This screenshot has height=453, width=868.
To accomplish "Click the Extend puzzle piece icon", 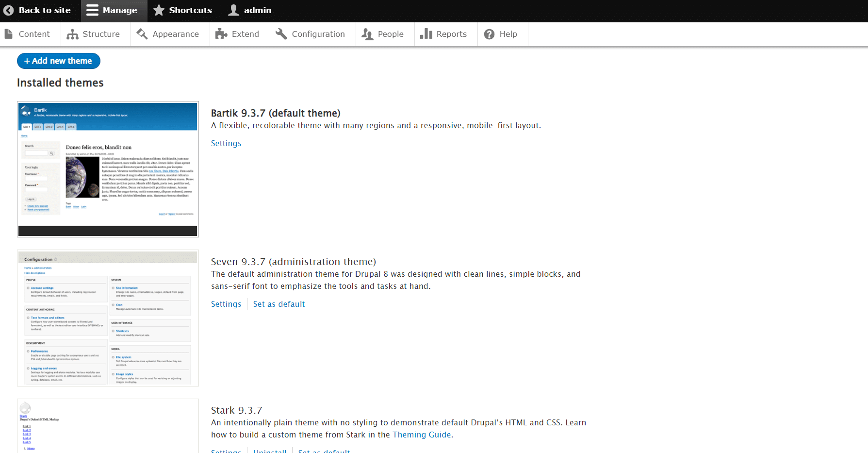I will click(x=221, y=34).
